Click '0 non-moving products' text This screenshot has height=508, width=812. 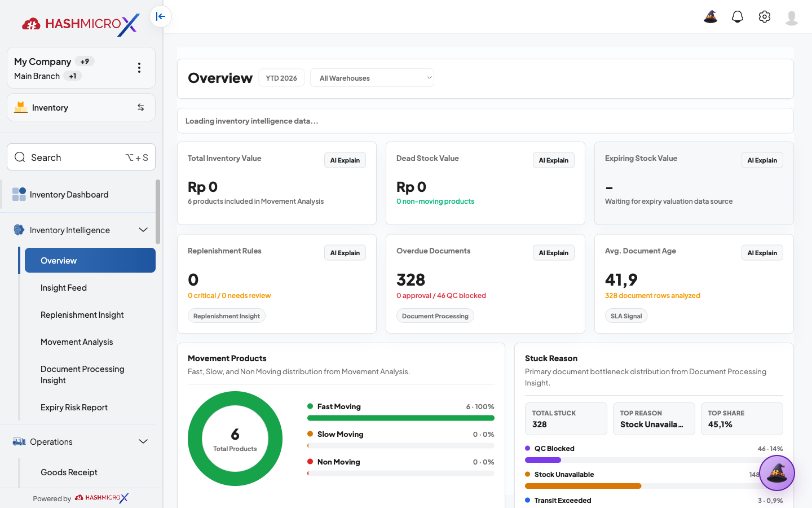[x=435, y=202]
